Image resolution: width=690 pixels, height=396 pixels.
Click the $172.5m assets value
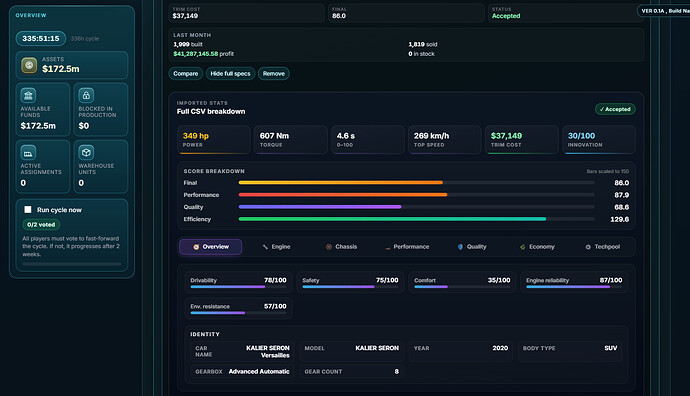pos(61,69)
